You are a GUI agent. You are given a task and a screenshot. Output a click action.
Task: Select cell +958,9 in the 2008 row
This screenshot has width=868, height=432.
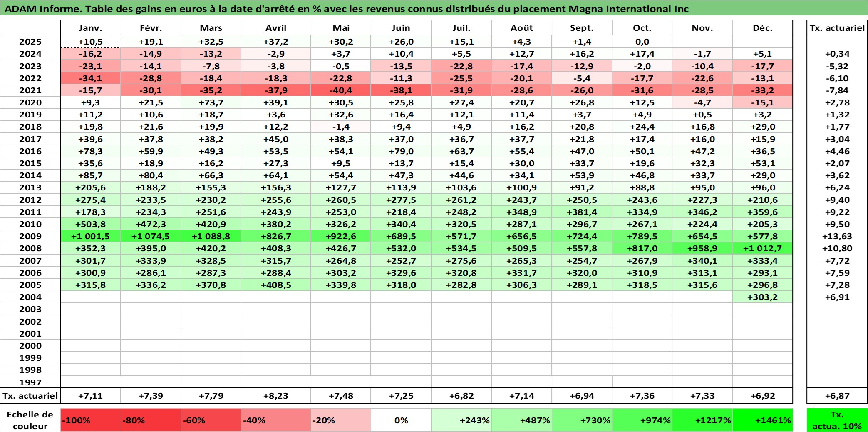tap(702, 248)
